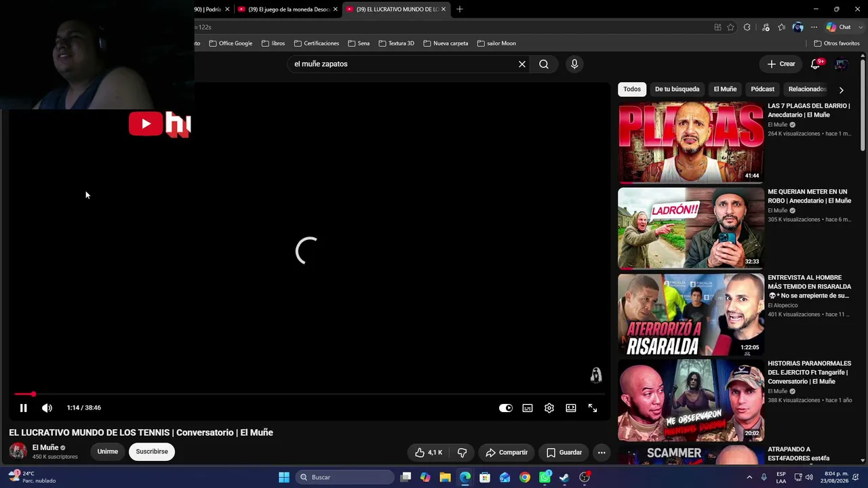Viewport: 868px width, 488px height.
Task: Open the browser profile avatar
Action: coord(798,27)
